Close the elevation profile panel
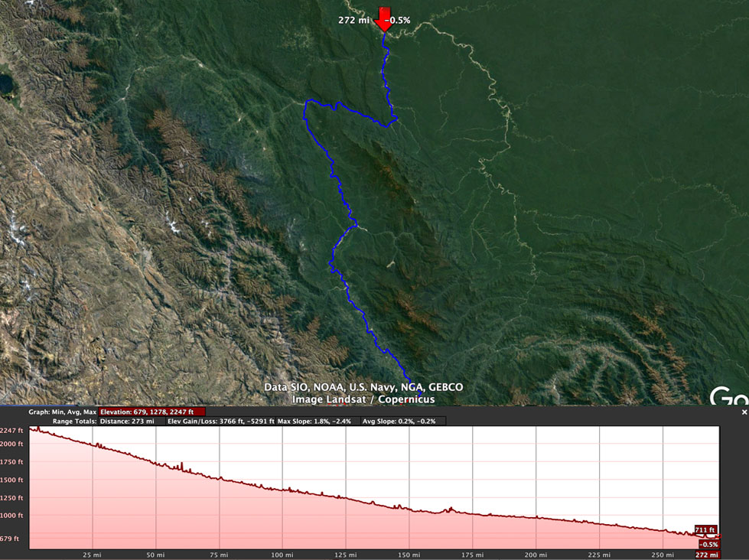Image resolution: width=749 pixels, height=560 pixels. (x=744, y=412)
